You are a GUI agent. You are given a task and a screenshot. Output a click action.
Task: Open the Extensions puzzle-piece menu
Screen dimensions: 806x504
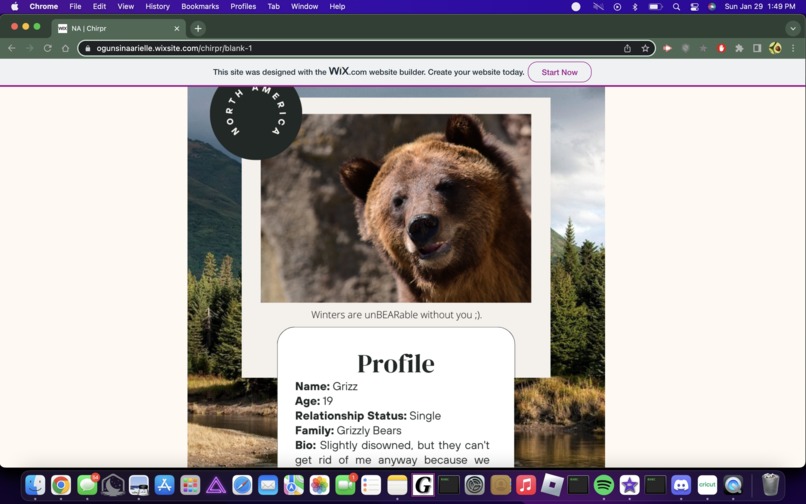pyautogui.click(x=739, y=48)
